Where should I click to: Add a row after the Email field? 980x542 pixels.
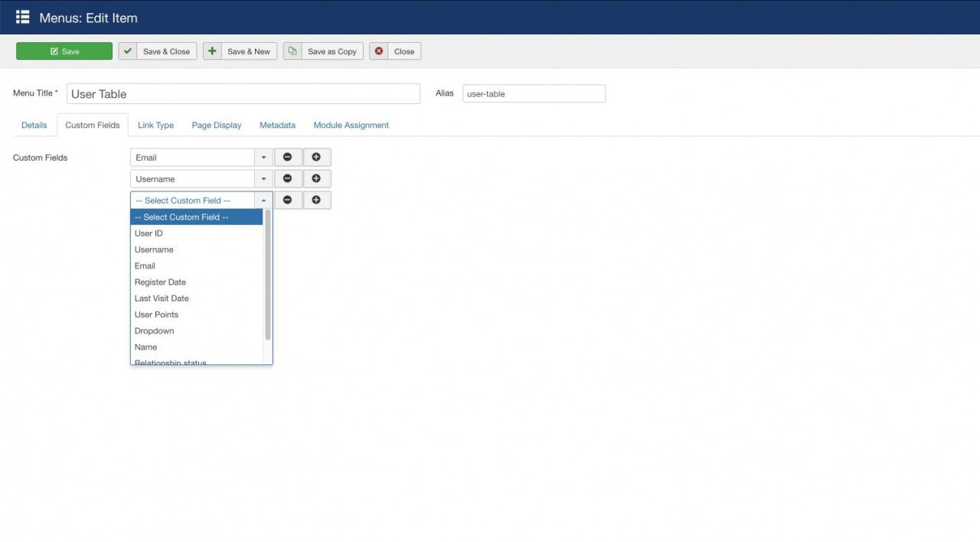tap(316, 158)
